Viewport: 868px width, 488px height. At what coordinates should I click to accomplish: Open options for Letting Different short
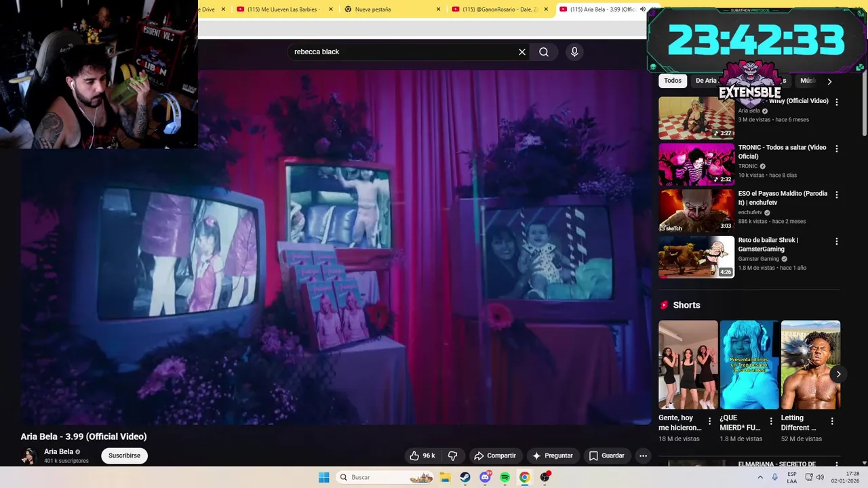832,421
